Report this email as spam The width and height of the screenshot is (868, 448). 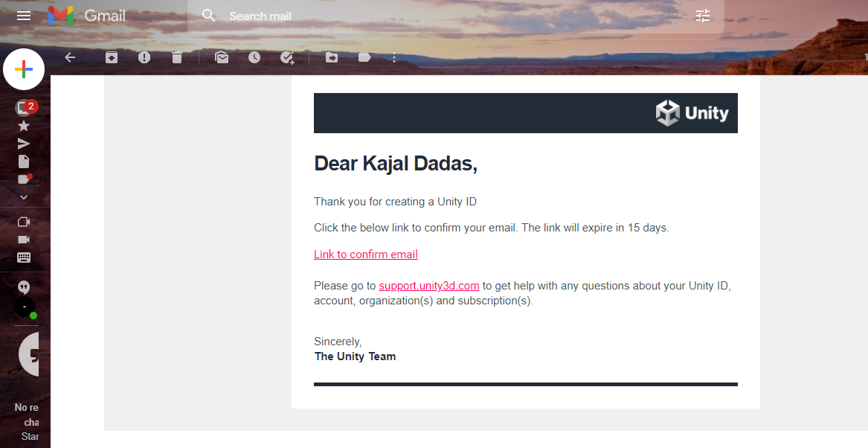click(x=144, y=57)
